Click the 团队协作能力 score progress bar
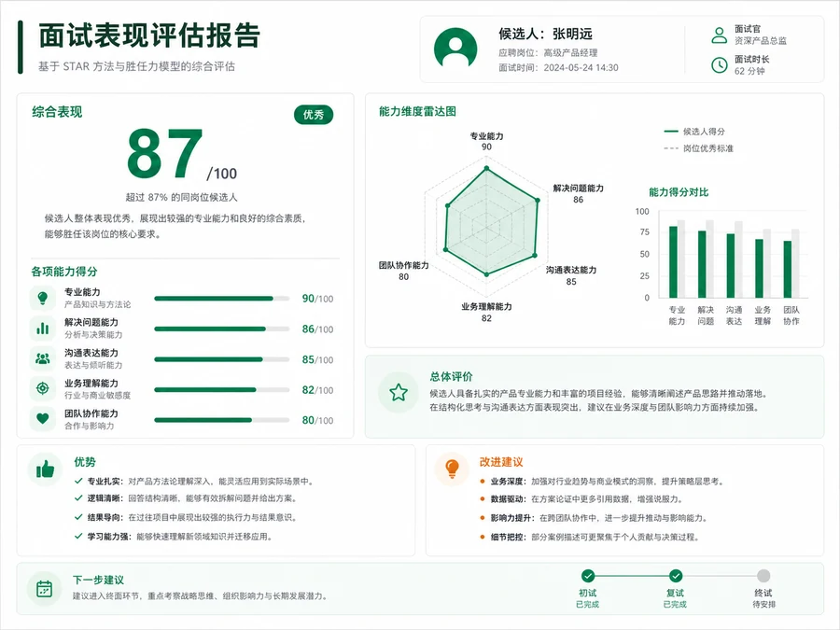This screenshot has height=630, width=840. [x=222, y=420]
